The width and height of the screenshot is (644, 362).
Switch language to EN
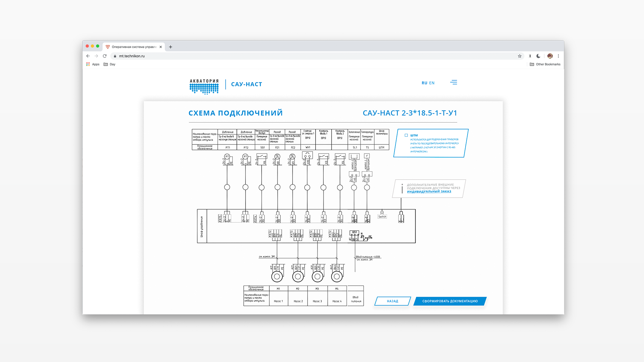pyautogui.click(x=432, y=83)
